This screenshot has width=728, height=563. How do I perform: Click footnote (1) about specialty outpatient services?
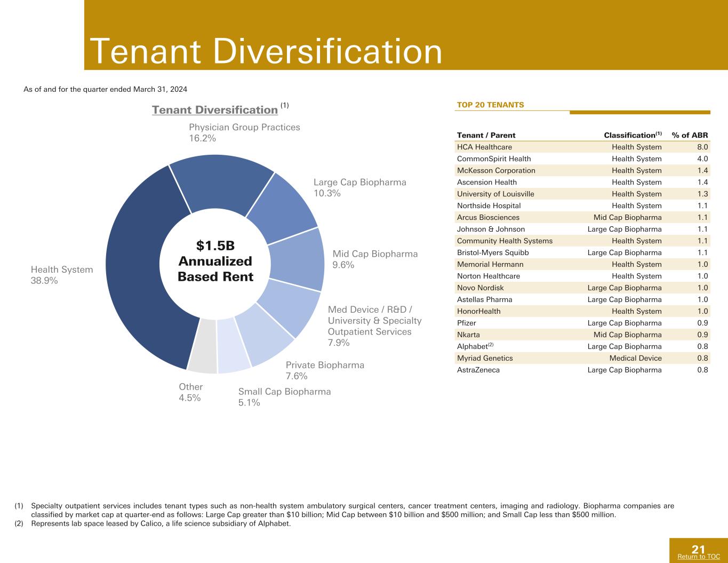345,510
